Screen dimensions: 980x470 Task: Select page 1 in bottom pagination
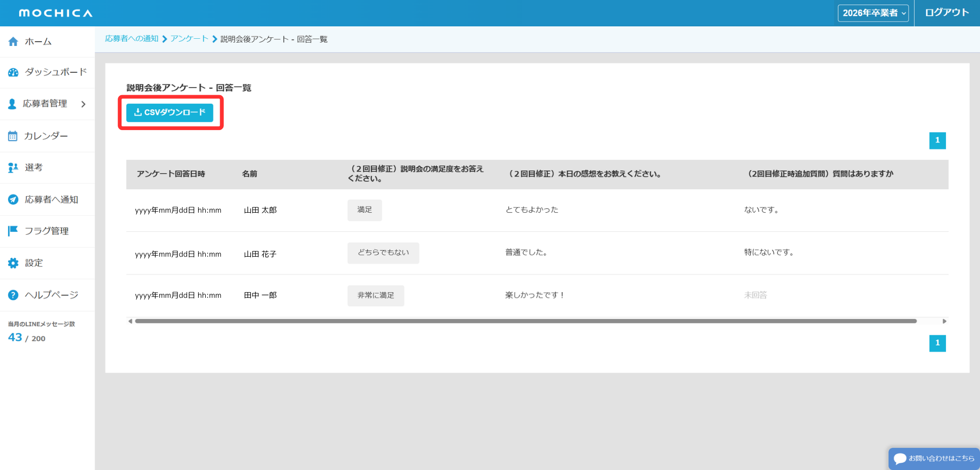pos(937,343)
